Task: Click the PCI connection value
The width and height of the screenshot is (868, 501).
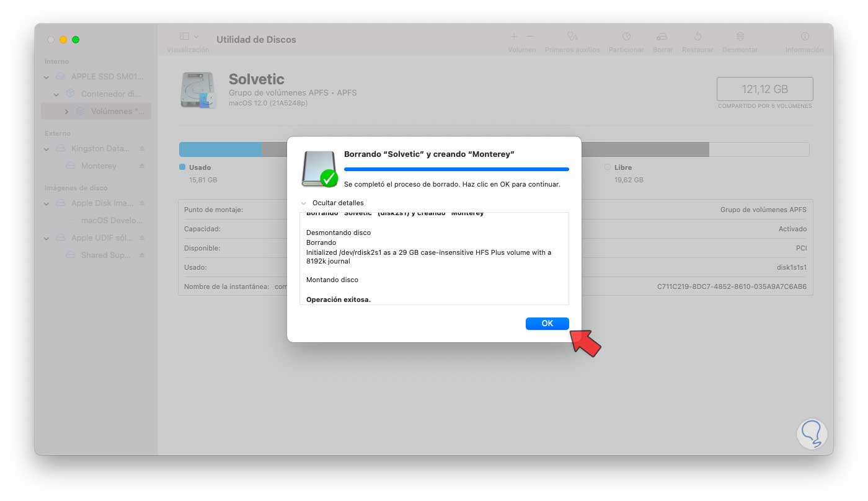Action: coord(801,248)
